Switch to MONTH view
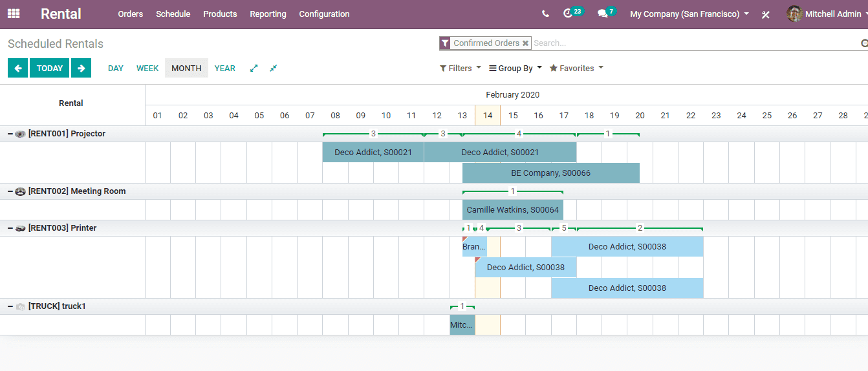 coord(186,68)
